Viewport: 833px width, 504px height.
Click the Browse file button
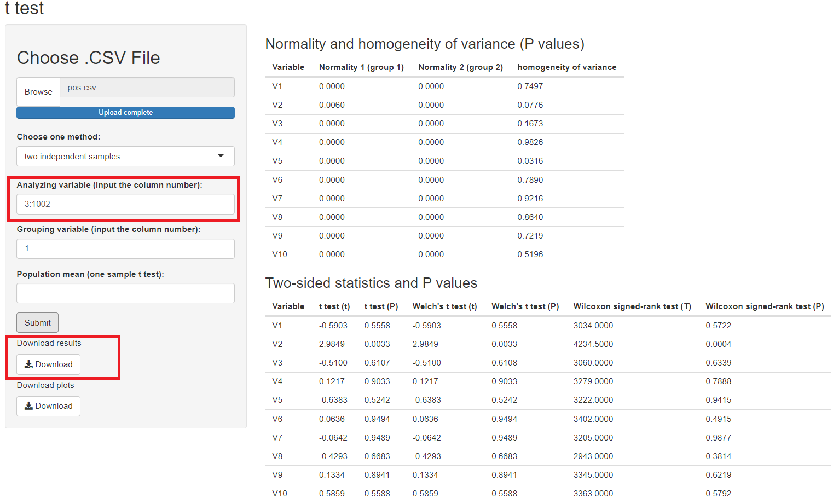click(x=38, y=92)
